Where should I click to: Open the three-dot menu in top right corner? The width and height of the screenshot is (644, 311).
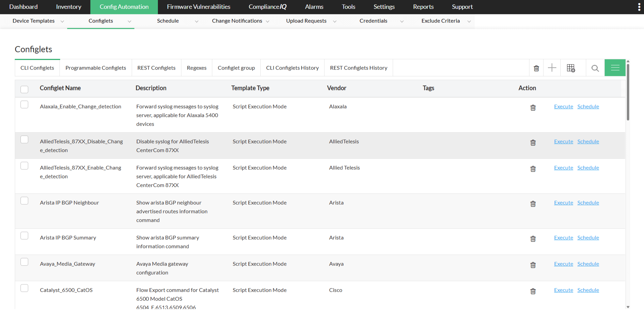pyautogui.click(x=639, y=7)
